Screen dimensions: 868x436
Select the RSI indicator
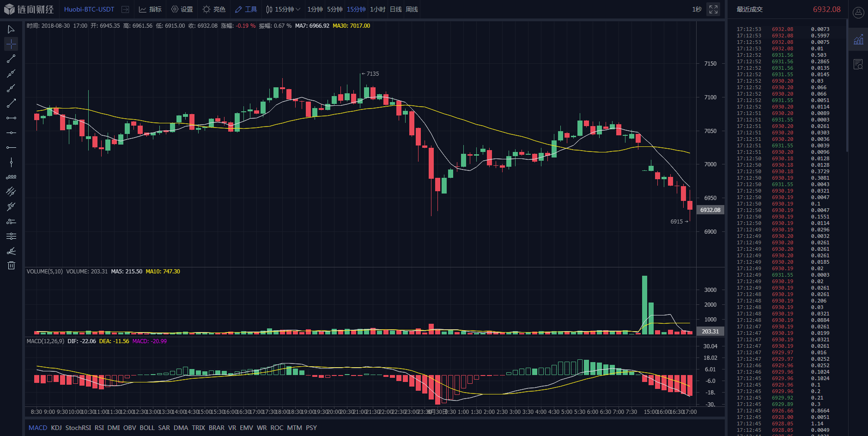[x=99, y=428]
